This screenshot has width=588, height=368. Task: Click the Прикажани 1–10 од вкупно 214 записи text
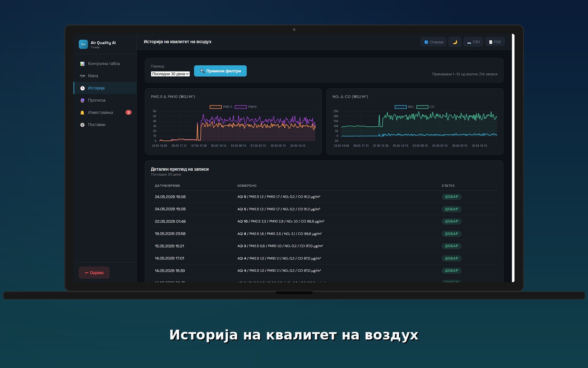(x=465, y=74)
